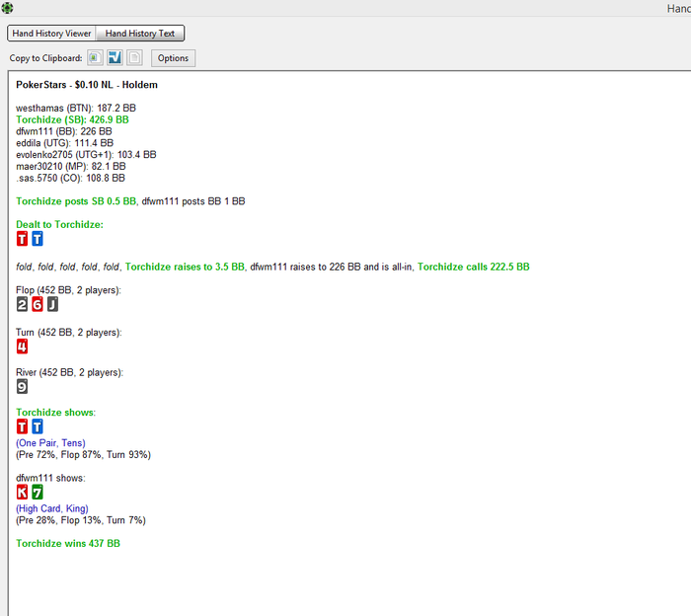Click the (One Pair, Tens) text
Screen dimensions: 691x616
pyautogui.click(x=50, y=443)
